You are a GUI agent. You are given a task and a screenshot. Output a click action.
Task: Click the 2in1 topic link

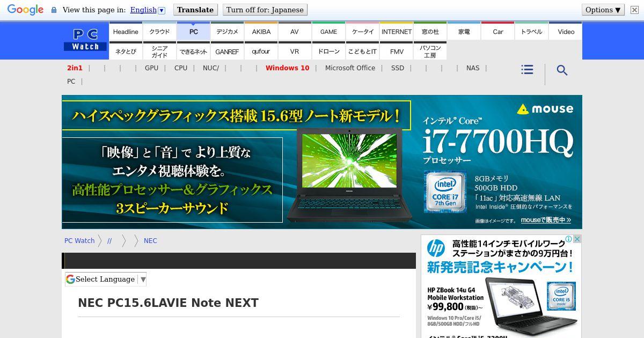[x=75, y=68]
